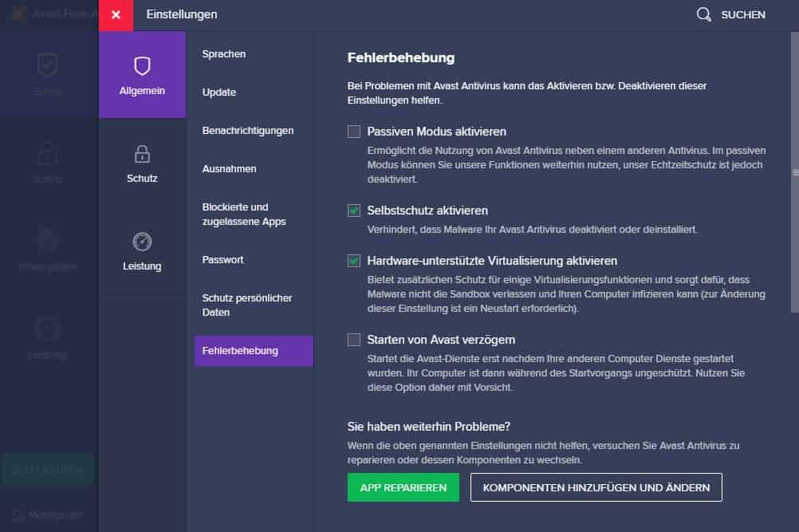This screenshot has width=799, height=532.
Task: Click the Einstellungen title text
Action: tap(181, 14)
